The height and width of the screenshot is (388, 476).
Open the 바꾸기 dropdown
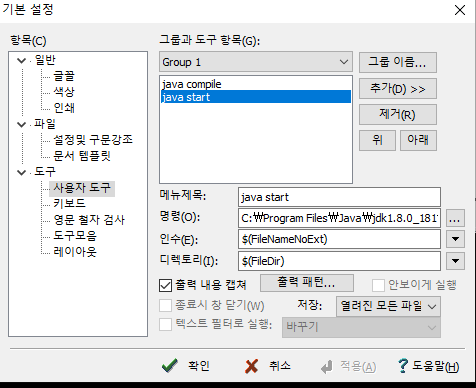pos(361,327)
